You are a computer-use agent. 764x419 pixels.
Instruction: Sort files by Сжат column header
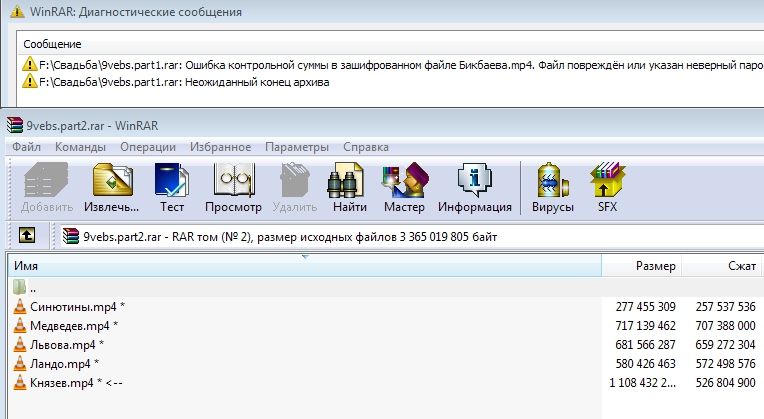[721, 266]
